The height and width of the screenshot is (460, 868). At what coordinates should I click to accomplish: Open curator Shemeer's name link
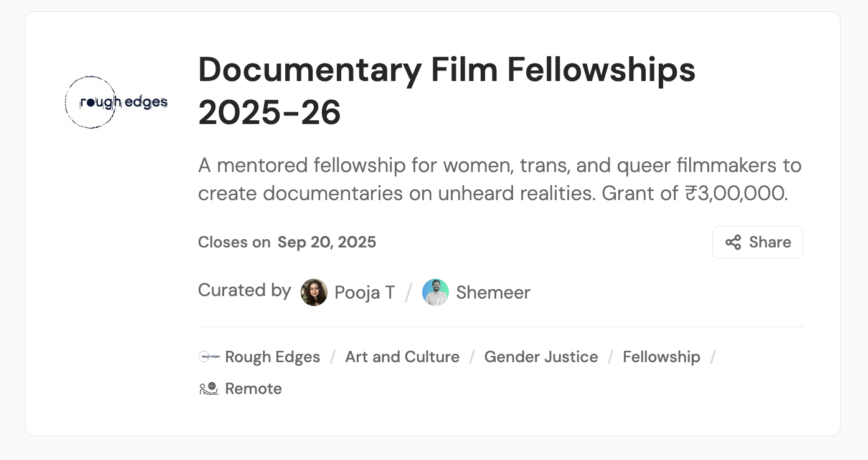(493, 292)
